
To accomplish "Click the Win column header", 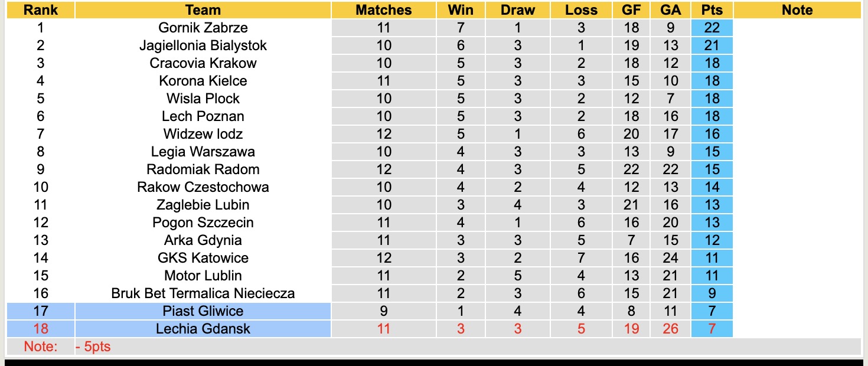I will 461,10.
